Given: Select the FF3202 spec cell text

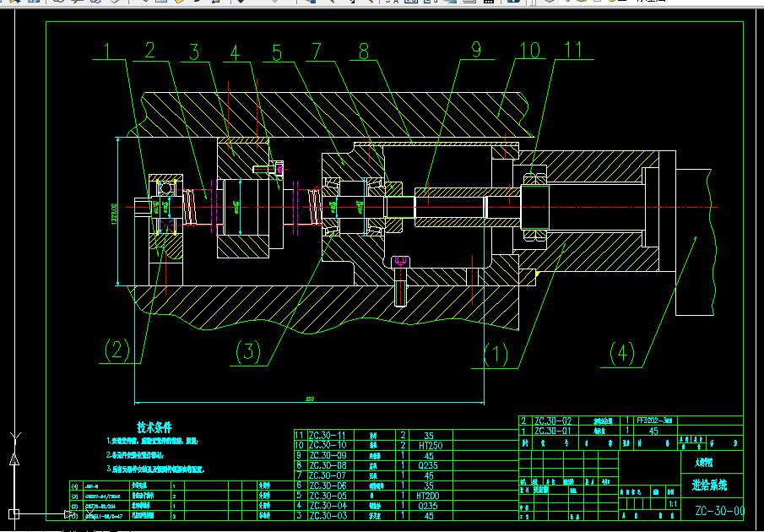Looking at the screenshot, I should pos(654,421).
